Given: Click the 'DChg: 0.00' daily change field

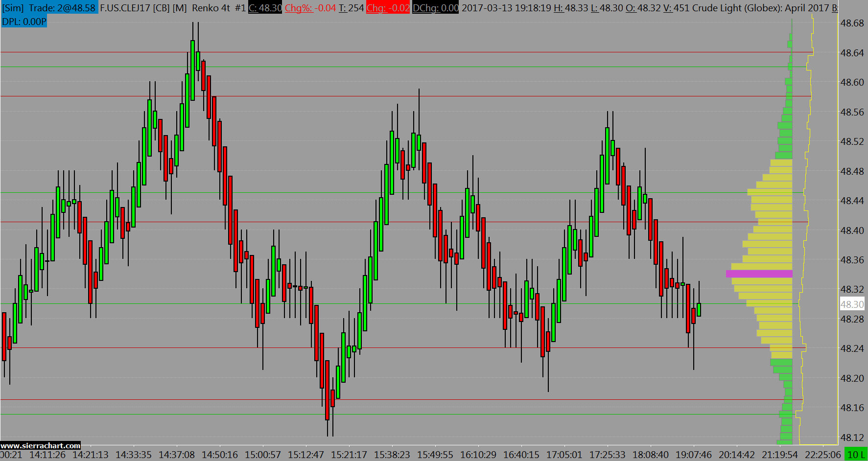Looking at the screenshot, I should click(x=436, y=8).
